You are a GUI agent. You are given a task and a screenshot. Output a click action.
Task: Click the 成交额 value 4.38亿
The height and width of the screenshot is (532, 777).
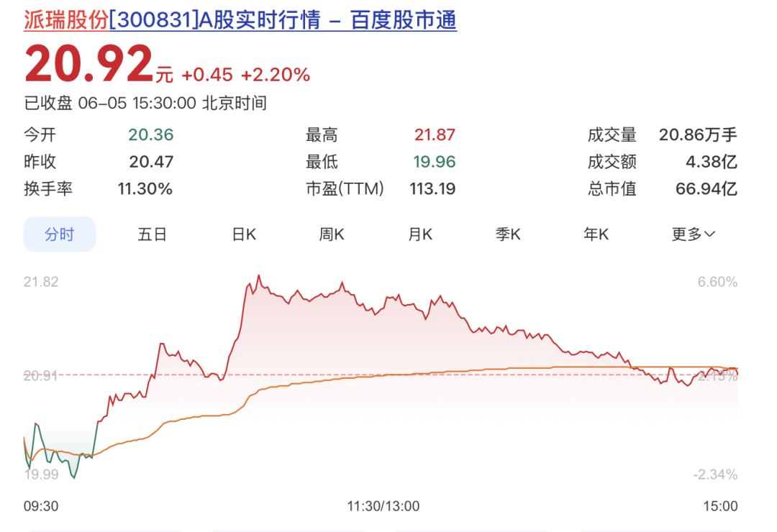coord(711,162)
